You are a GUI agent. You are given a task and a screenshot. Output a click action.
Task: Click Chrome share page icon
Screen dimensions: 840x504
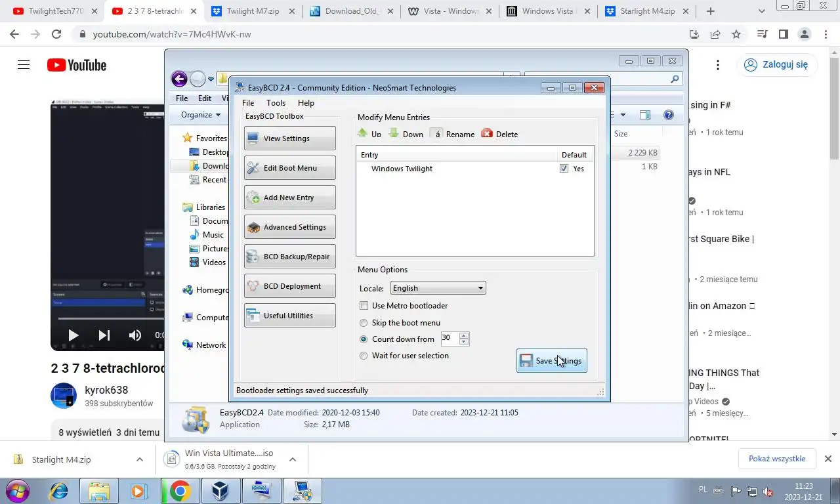pyautogui.click(x=715, y=34)
